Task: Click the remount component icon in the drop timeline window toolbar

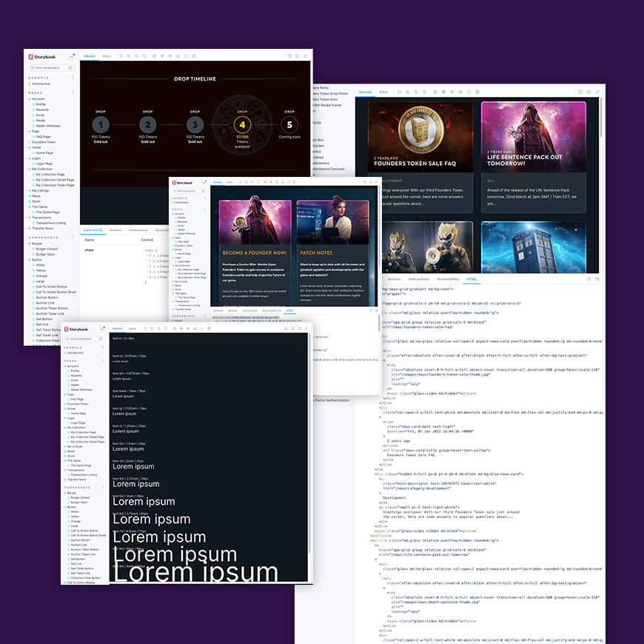Action: coord(121,56)
